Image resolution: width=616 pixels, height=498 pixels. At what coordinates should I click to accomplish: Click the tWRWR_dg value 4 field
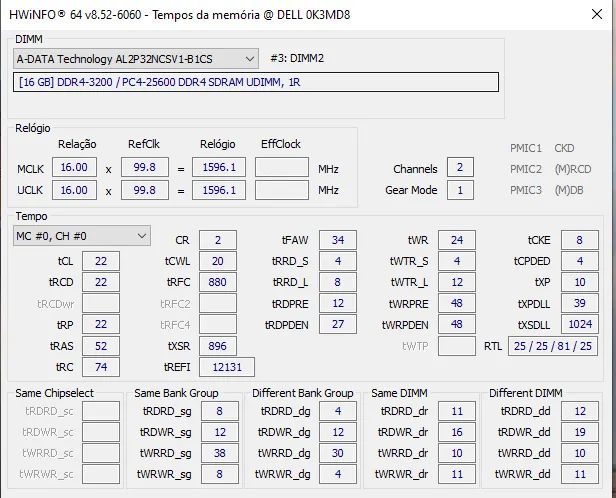click(338, 474)
